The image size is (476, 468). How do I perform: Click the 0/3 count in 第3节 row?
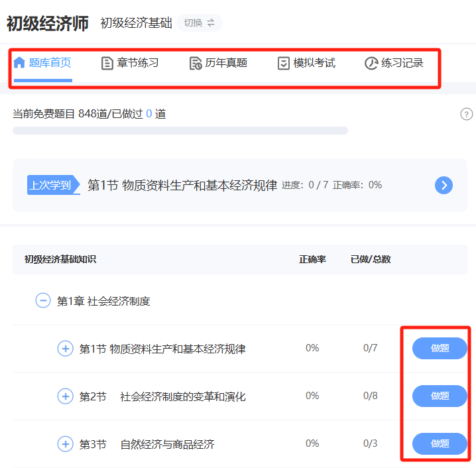(371, 443)
